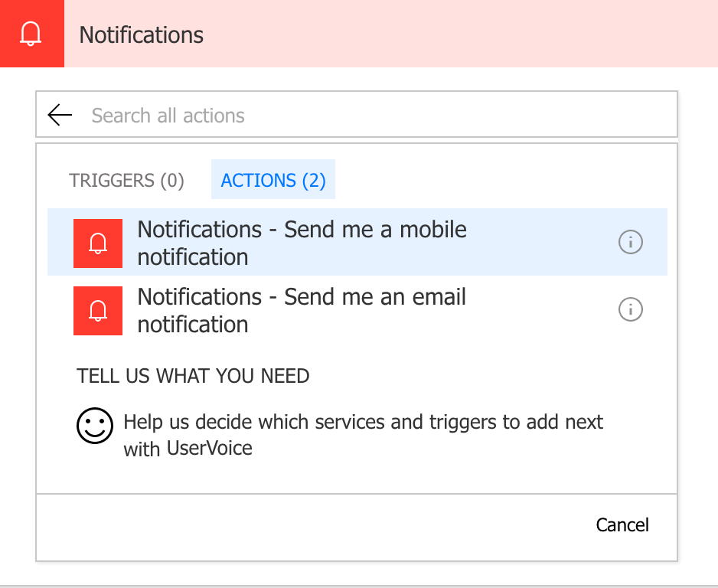Select the Send me an email notification action

click(302, 310)
